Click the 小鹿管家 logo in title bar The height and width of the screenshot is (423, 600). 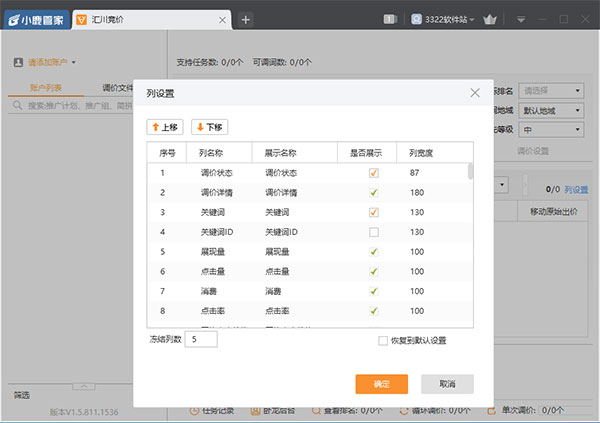point(35,19)
